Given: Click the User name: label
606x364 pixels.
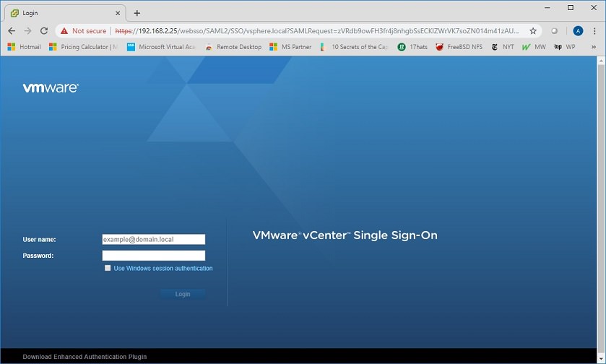Looking at the screenshot, I should pos(40,240).
